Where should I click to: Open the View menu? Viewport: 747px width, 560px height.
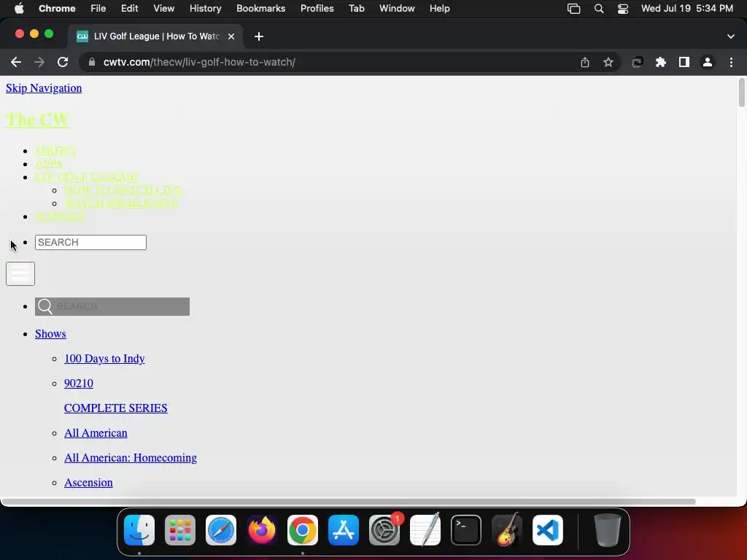[x=164, y=8]
